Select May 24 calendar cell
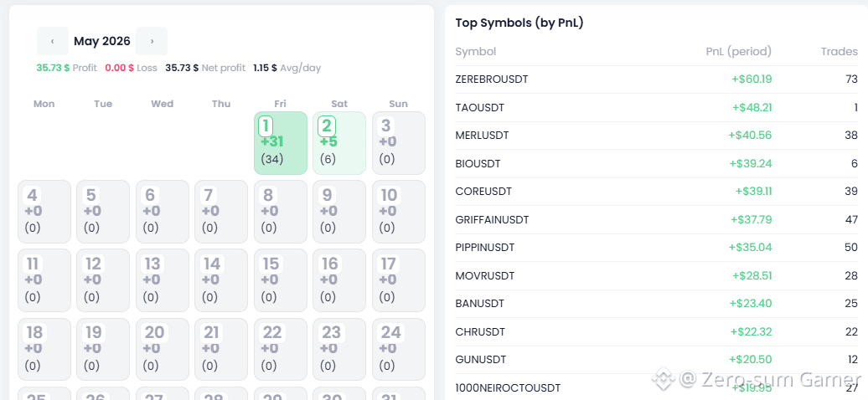 click(x=399, y=350)
